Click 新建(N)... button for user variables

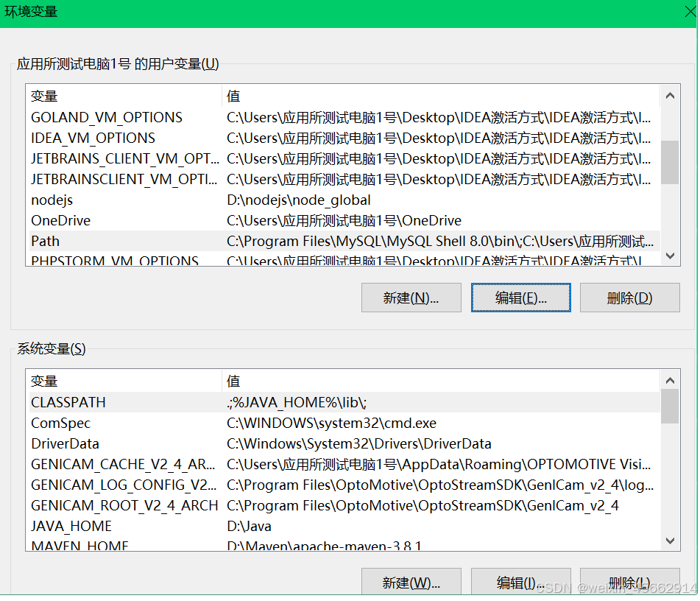(411, 298)
